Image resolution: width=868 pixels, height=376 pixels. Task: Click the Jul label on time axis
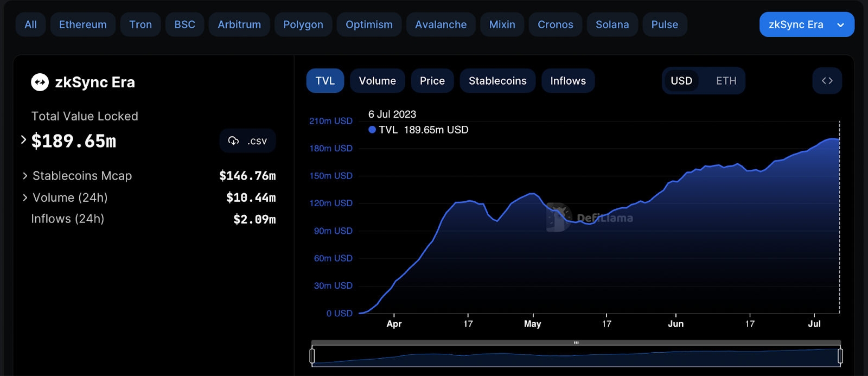814,324
